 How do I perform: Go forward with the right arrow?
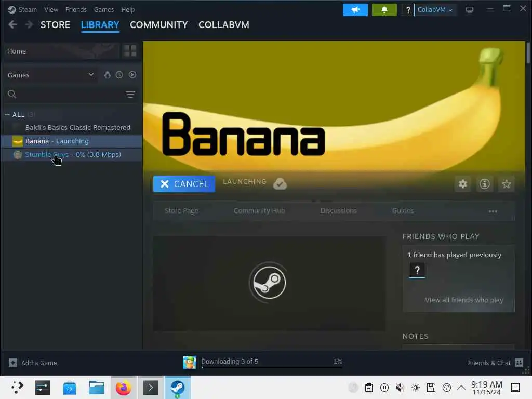[x=29, y=25]
